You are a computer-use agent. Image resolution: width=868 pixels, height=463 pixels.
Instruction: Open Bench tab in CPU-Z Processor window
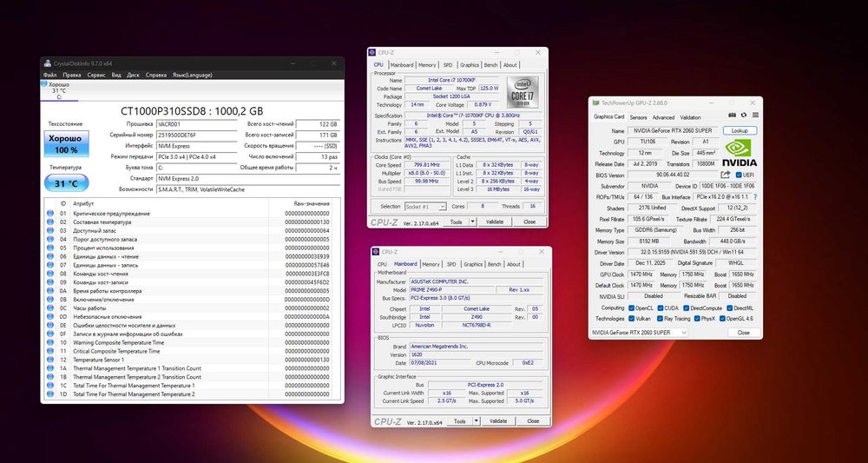tap(491, 65)
